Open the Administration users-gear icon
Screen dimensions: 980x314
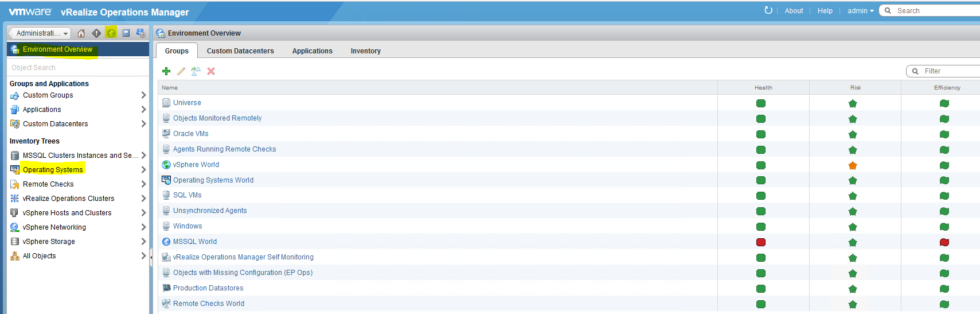coord(140,33)
